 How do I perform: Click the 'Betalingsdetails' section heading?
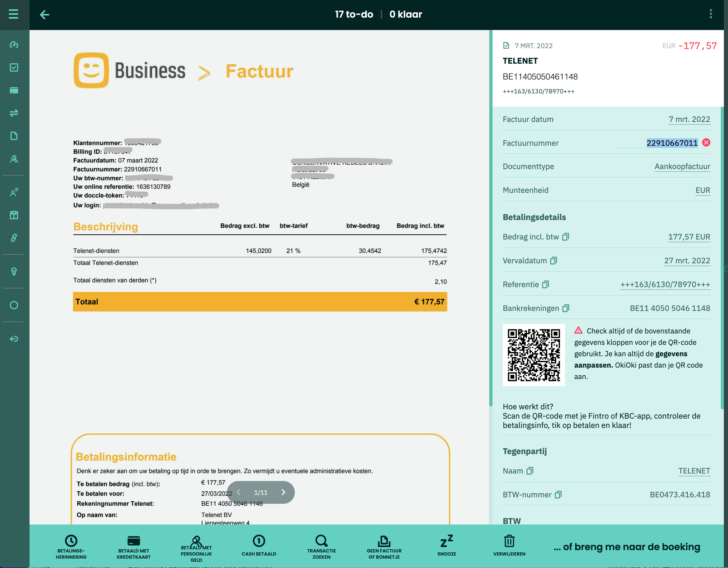[x=534, y=217]
